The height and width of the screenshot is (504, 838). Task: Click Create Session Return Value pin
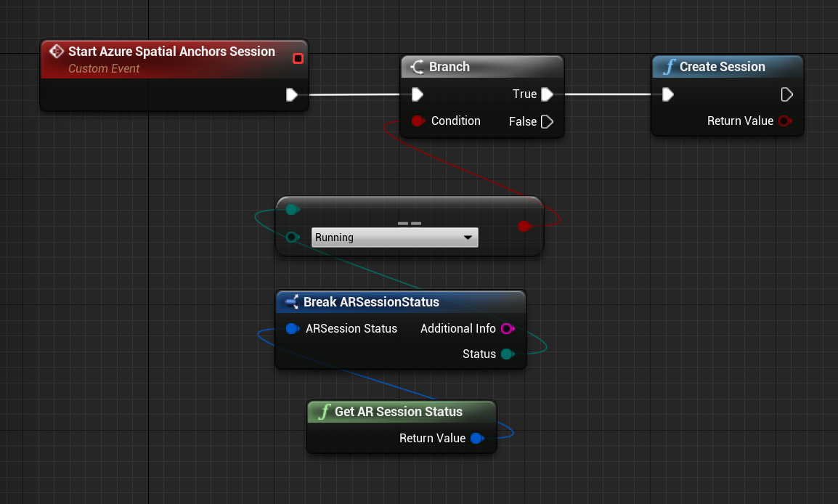point(784,121)
